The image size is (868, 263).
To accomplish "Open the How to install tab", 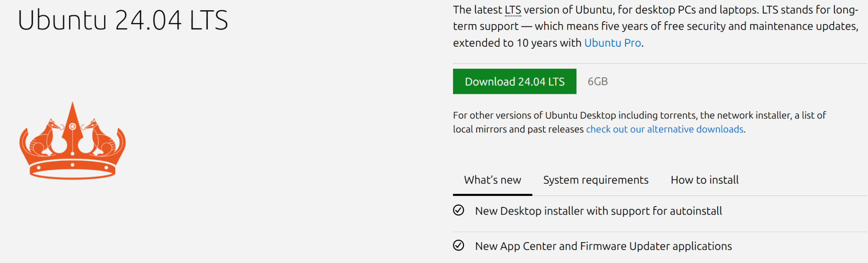I will point(704,180).
